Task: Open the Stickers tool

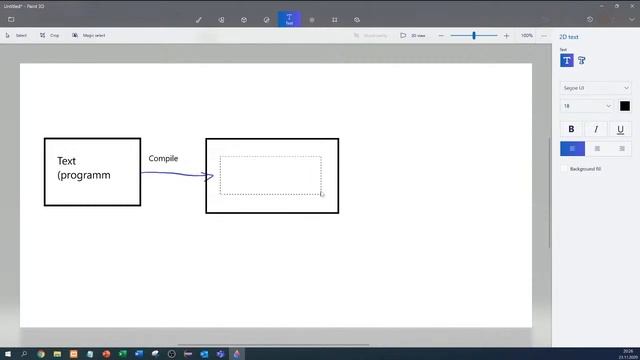Action: tap(267, 20)
